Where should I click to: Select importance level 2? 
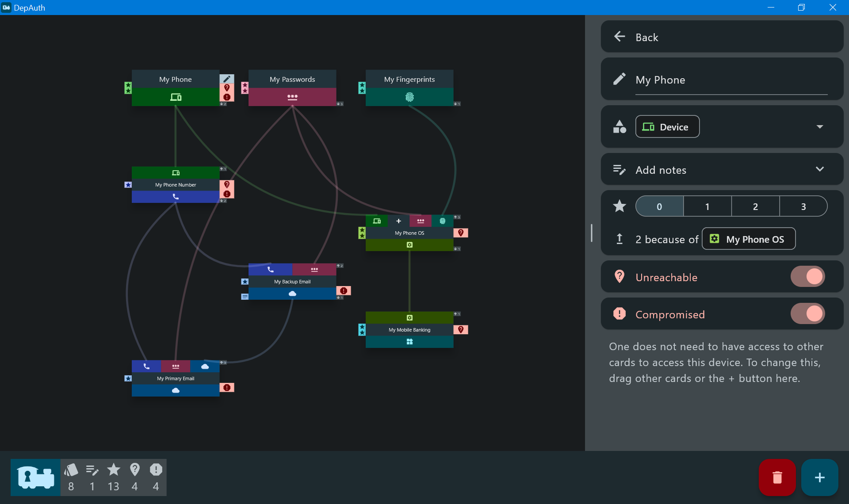tap(755, 206)
